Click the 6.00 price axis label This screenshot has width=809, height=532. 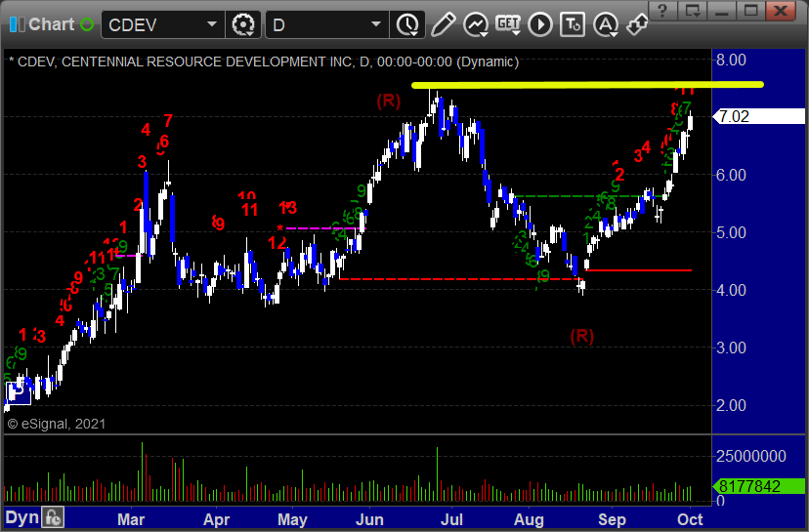731,175
